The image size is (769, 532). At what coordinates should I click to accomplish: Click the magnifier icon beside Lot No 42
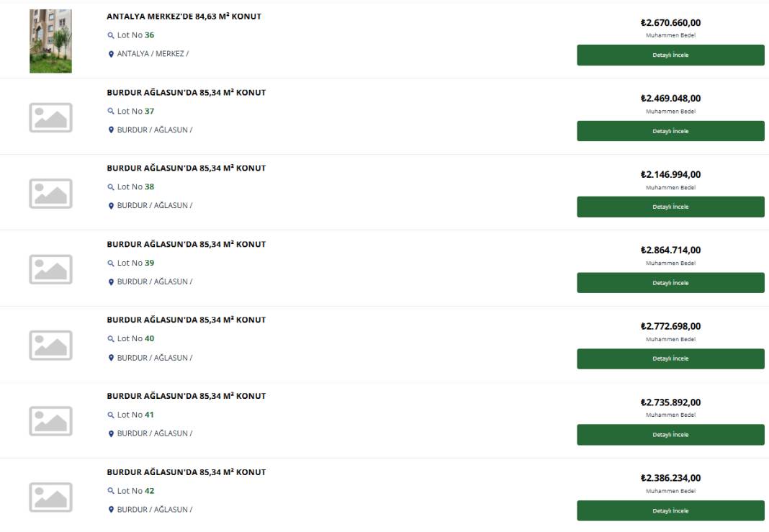pyautogui.click(x=111, y=491)
